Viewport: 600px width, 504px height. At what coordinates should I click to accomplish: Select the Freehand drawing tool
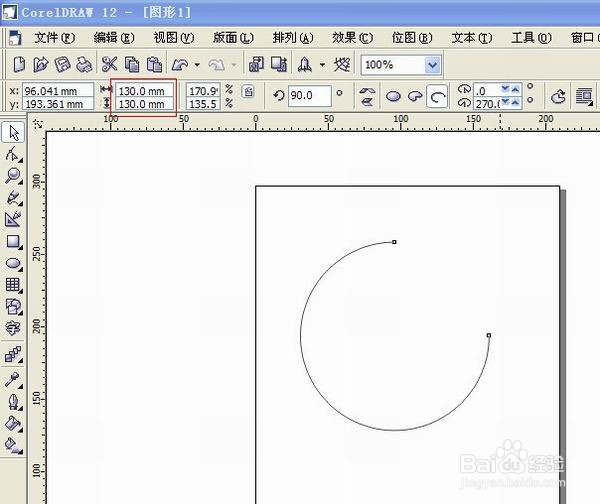click(x=13, y=198)
